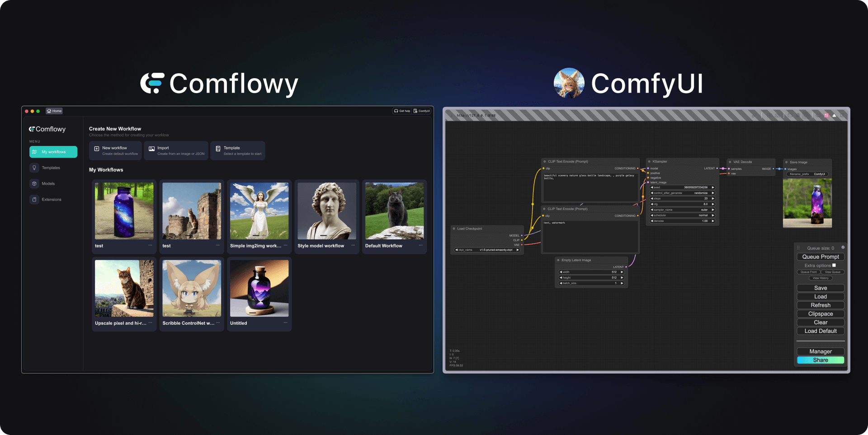Screen dimensions: 868x435
Task: Click the Refresh button
Action: click(821, 305)
